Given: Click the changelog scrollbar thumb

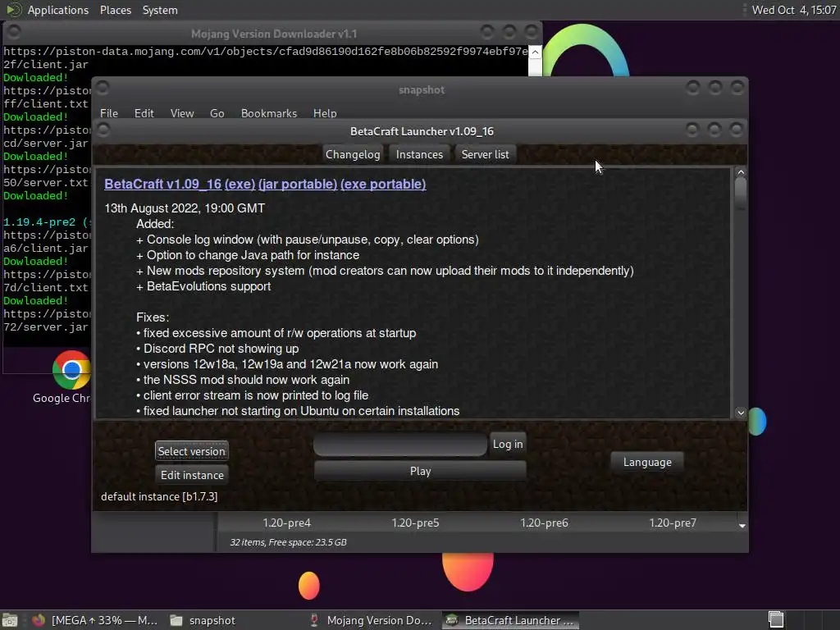Looking at the screenshot, I should coord(741,194).
